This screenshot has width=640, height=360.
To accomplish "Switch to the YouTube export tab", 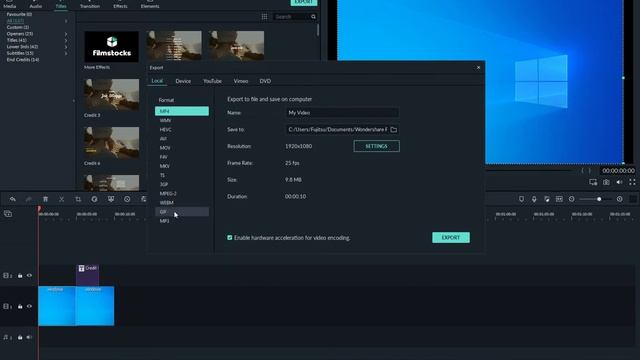I will click(213, 81).
